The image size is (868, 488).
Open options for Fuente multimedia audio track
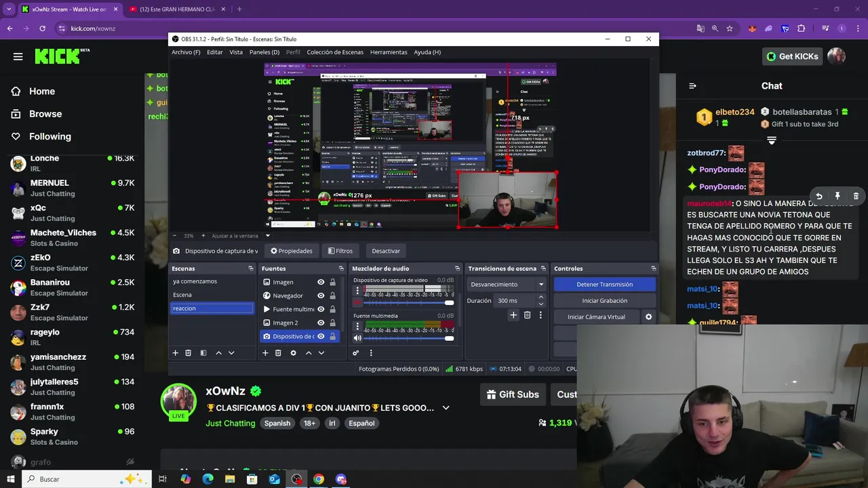tap(357, 326)
